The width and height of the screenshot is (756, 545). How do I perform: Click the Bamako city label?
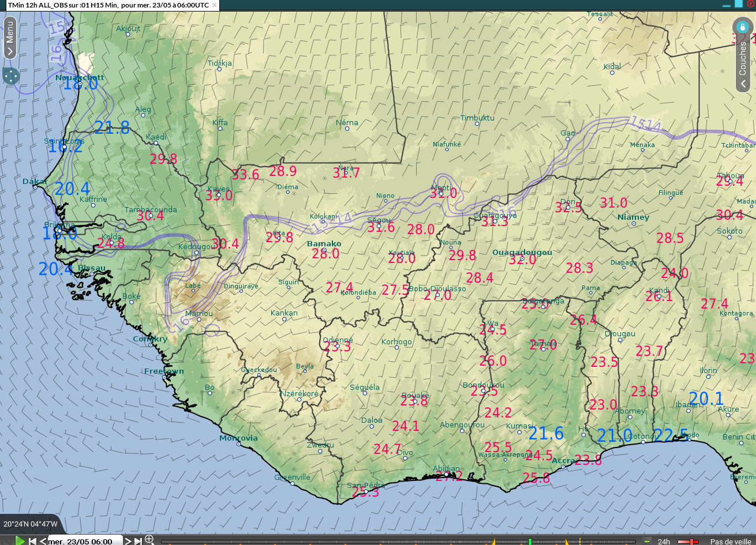324,243
